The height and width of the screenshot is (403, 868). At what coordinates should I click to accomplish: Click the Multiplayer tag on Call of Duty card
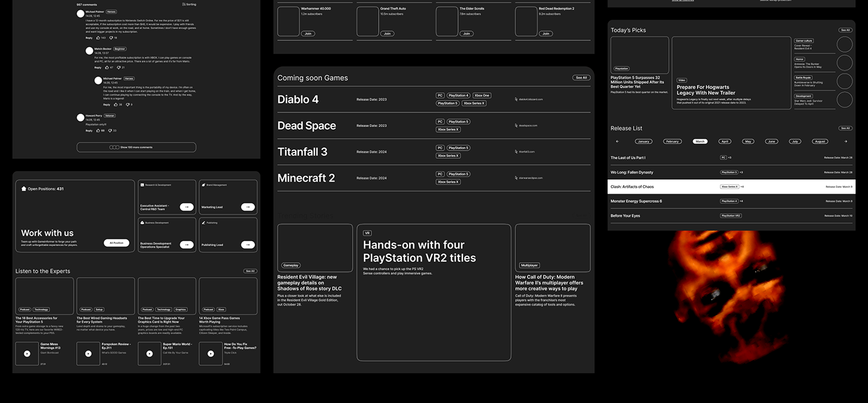(x=530, y=265)
